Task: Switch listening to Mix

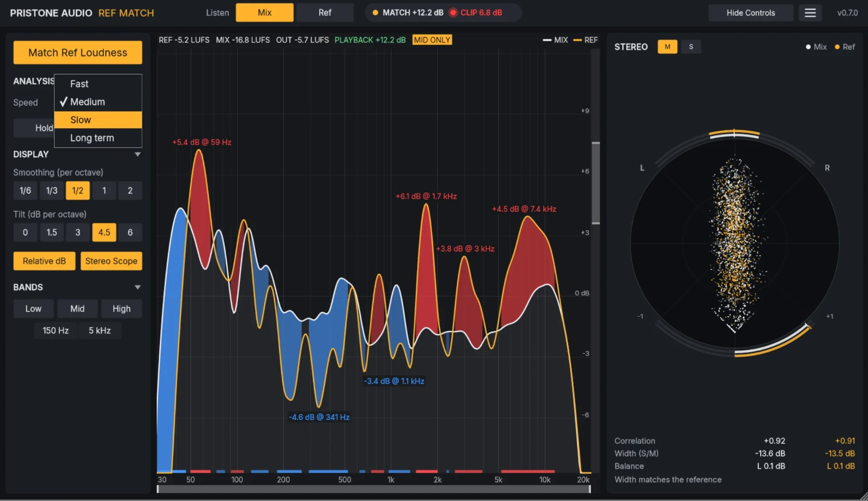Action: pyautogui.click(x=264, y=13)
